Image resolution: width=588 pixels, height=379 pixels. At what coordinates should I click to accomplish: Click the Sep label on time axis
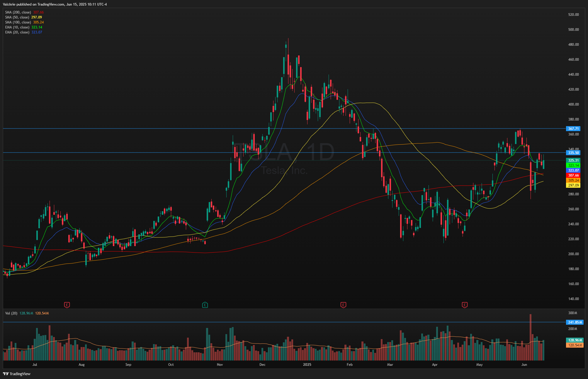[x=128, y=365]
